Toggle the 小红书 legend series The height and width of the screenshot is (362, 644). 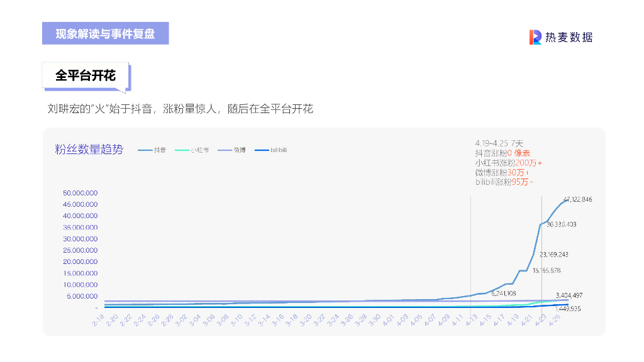(x=191, y=150)
